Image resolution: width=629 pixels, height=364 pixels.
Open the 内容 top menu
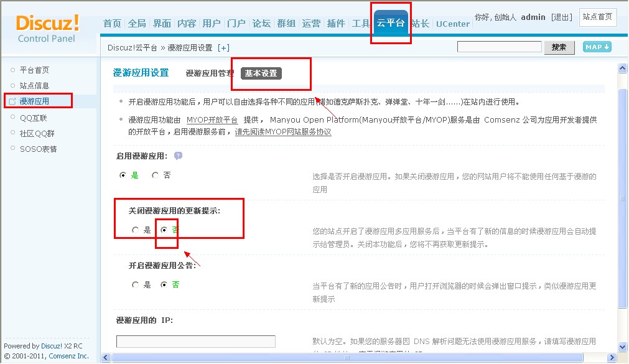187,24
